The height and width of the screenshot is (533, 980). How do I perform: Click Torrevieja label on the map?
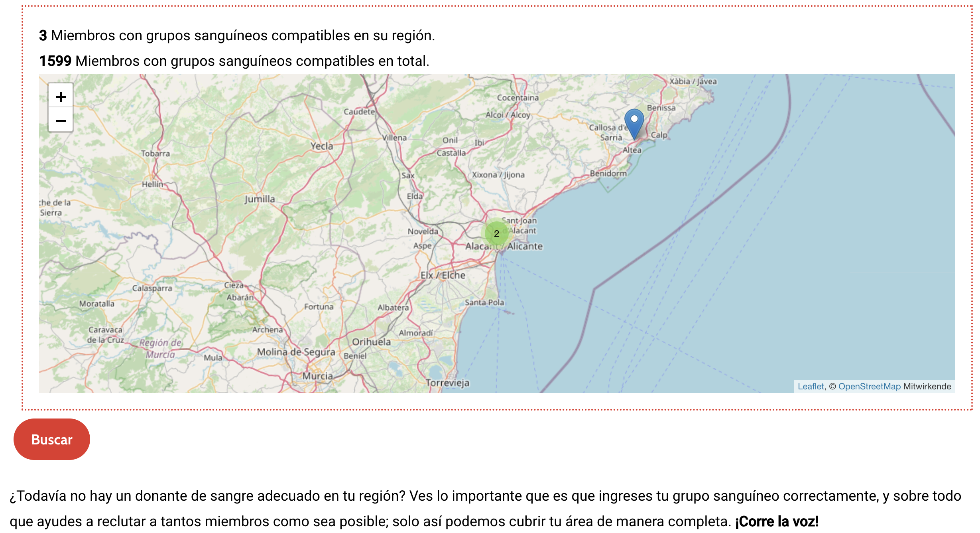point(447,383)
